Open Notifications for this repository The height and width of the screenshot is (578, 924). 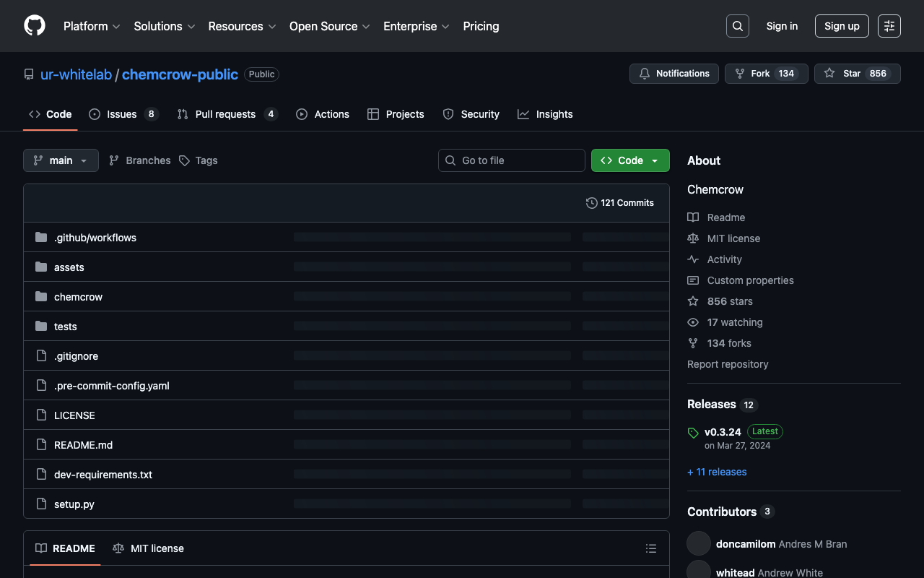pyautogui.click(x=674, y=74)
